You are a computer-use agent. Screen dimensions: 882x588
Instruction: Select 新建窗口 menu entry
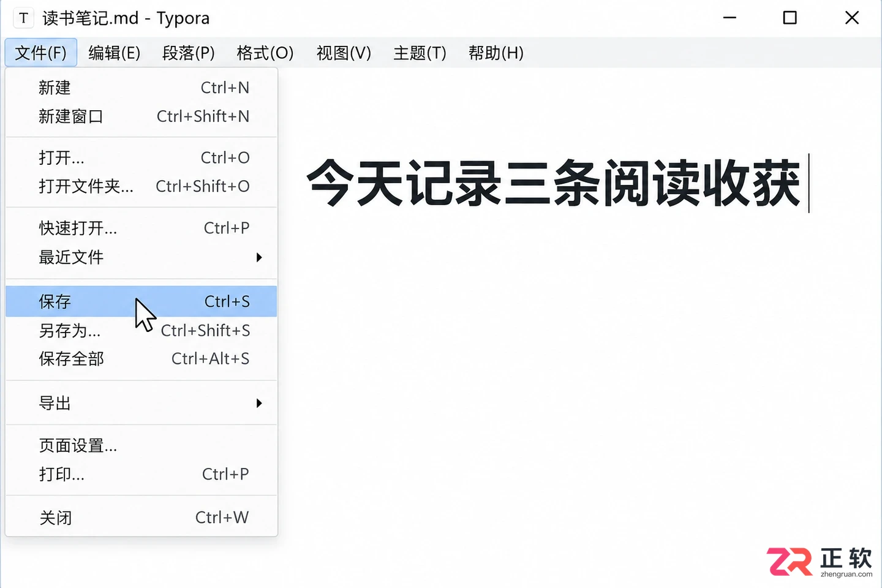click(x=141, y=116)
